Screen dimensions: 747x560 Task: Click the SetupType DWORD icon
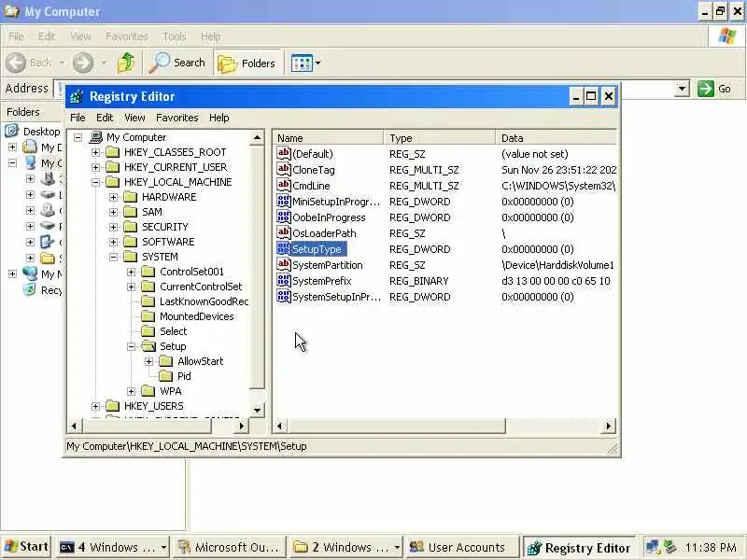(284, 248)
